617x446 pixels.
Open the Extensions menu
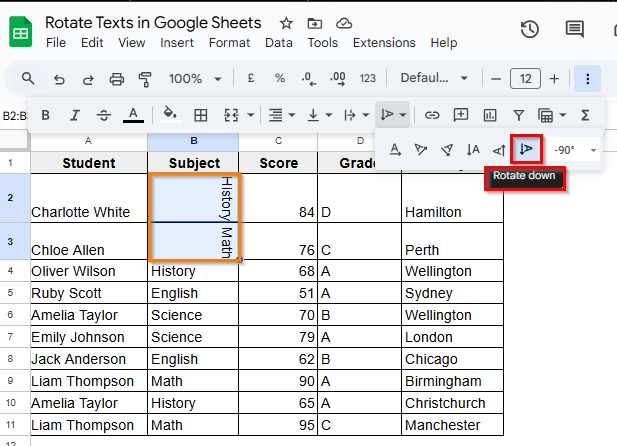(384, 43)
